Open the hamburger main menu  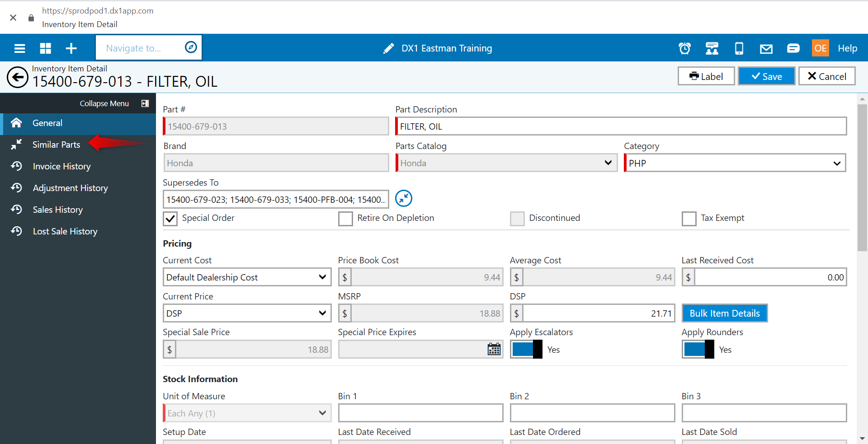[19, 48]
